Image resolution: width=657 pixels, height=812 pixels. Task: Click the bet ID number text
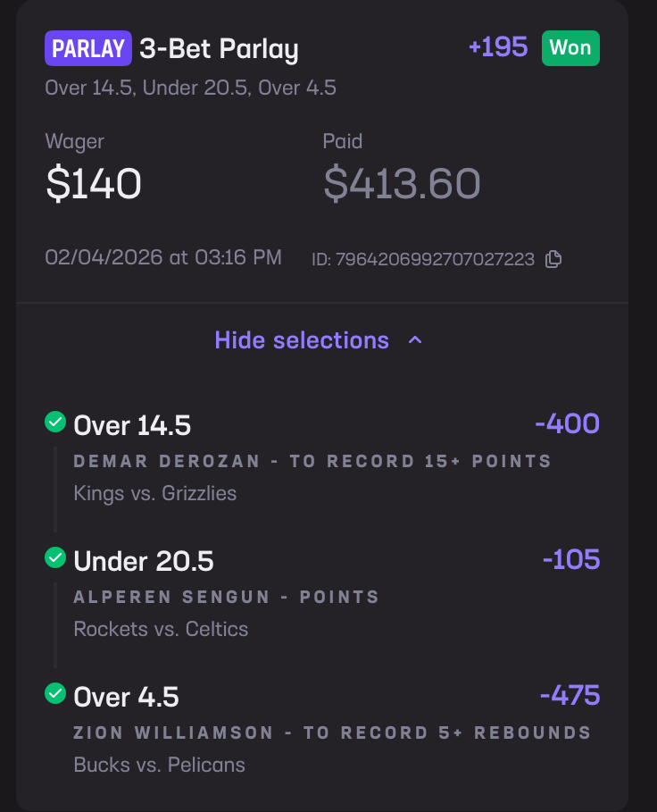click(x=435, y=260)
